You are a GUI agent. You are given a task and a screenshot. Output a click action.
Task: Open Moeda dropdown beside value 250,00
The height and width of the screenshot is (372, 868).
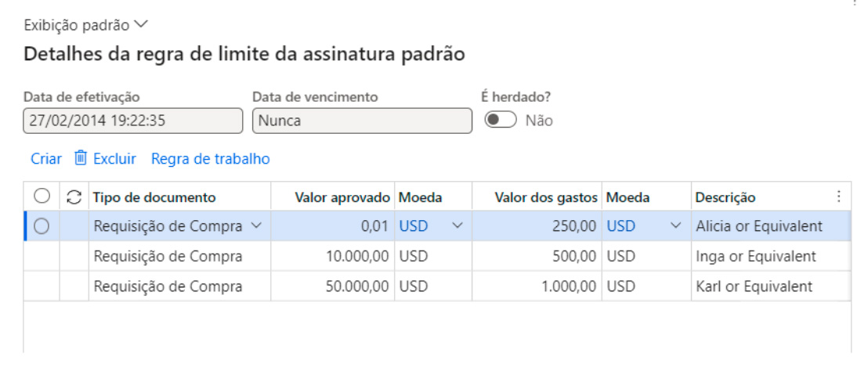(676, 226)
